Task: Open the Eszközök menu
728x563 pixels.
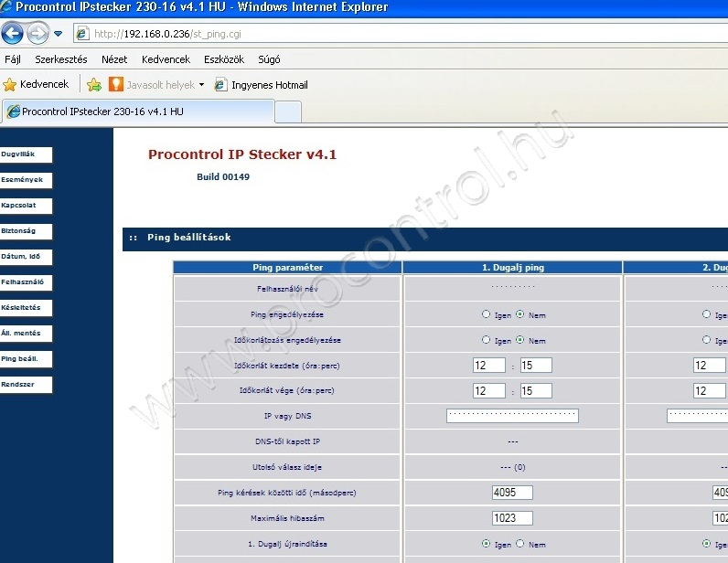Action: [x=224, y=59]
